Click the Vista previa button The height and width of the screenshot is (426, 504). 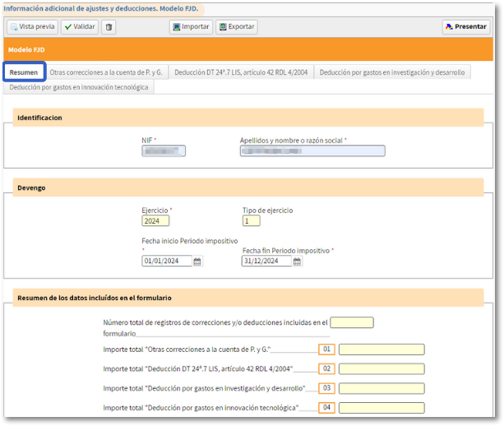click(32, 26)
